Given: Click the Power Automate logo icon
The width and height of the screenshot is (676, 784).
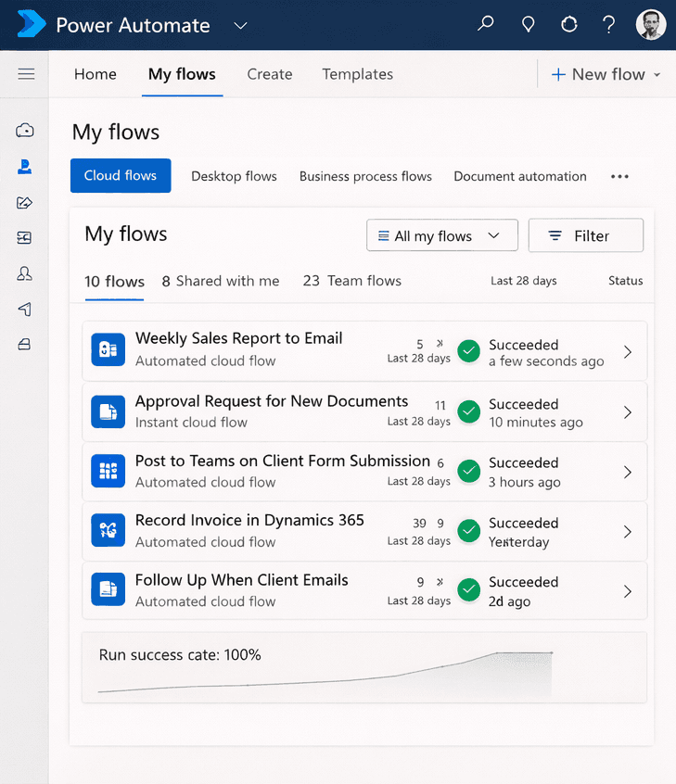Looking at the screenshot, I should 31,23.
